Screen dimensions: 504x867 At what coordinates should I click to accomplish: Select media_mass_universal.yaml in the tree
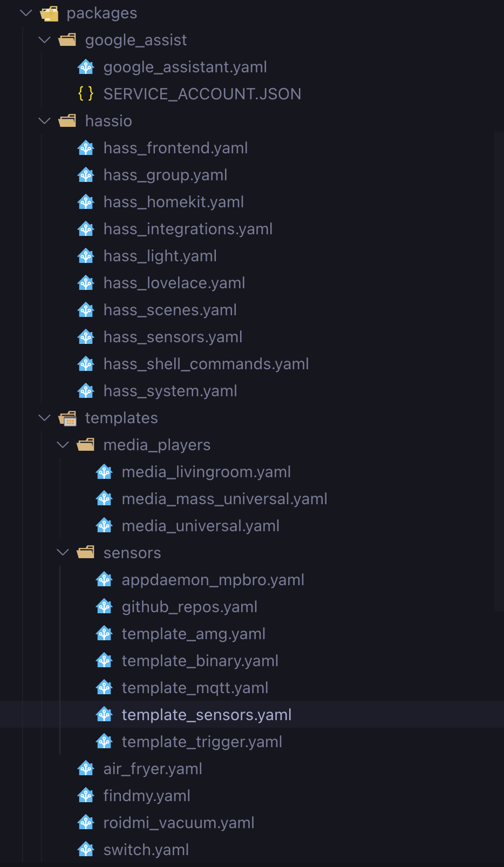tap(224, 499)
